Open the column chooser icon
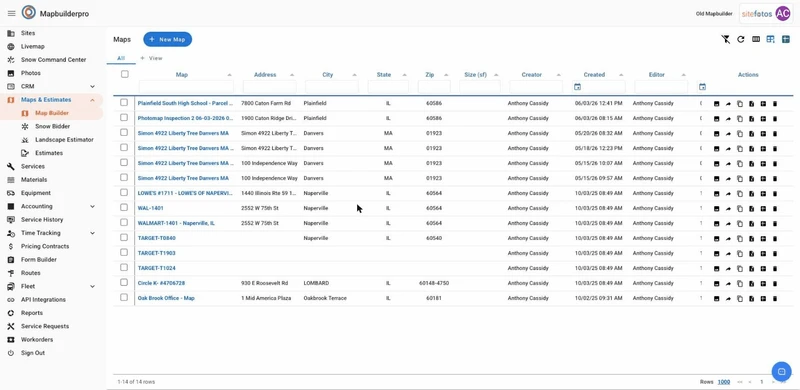Viewport: 800px width, 390px height. 756,39
